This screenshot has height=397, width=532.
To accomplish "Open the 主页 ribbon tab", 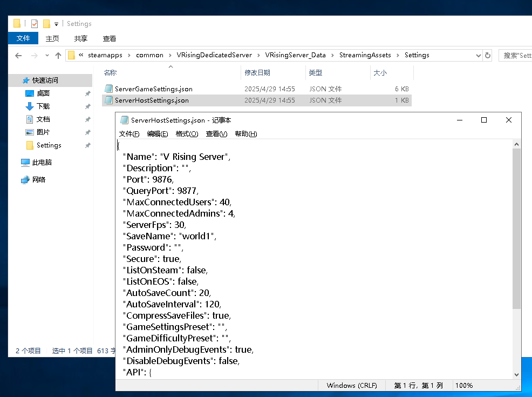I will pos(52,38).
